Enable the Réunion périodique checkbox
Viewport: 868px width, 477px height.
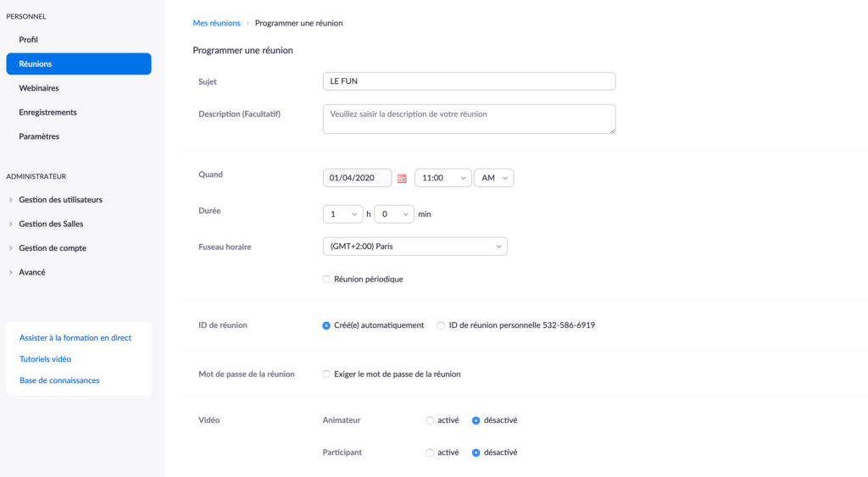[326, 280]
